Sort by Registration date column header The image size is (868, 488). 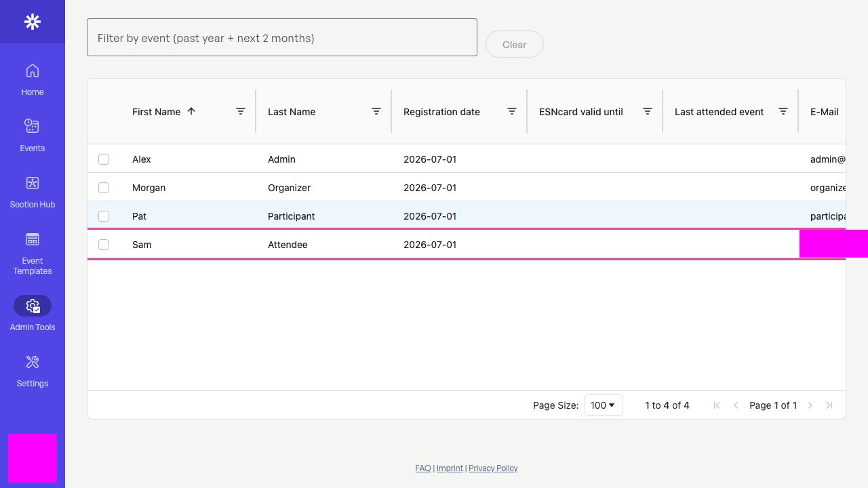click(x=441, y=112)
